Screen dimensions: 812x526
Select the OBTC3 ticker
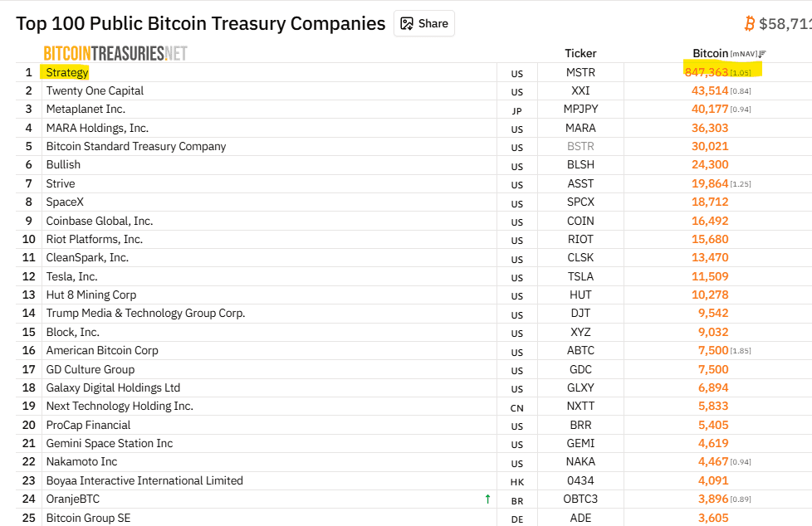tap(580, 499)
